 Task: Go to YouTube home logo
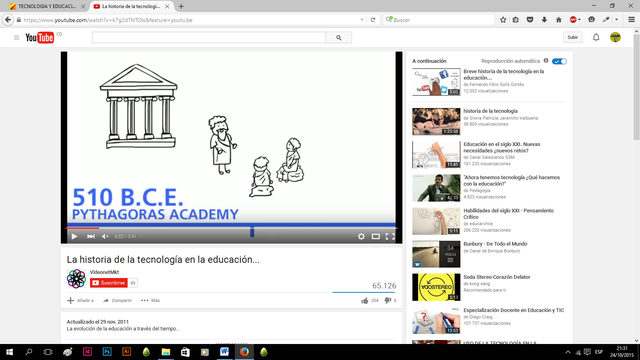40,38
